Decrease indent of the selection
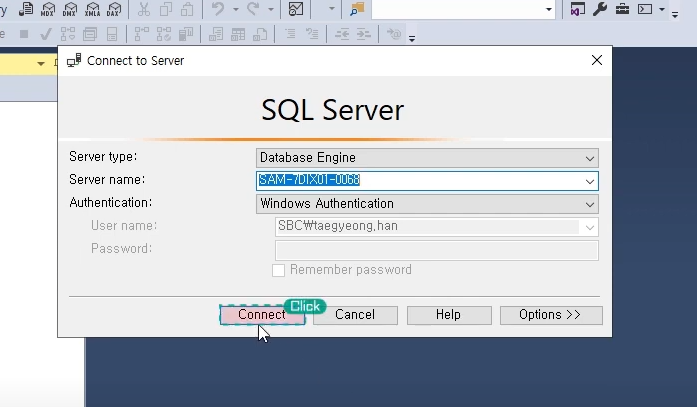 (x=342, y=34)
